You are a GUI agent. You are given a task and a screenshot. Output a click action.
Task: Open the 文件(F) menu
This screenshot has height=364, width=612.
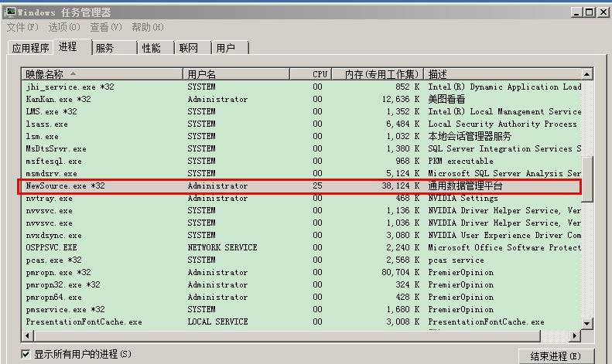[x=22, y=27]
